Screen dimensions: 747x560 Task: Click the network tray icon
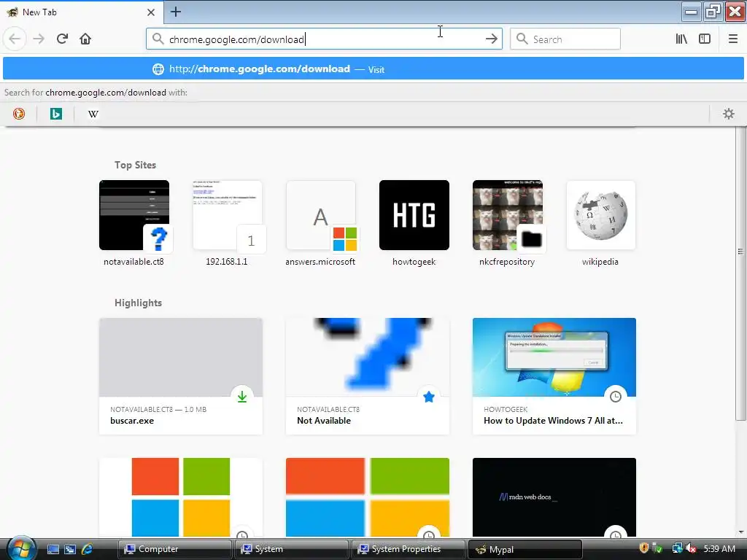677,548
